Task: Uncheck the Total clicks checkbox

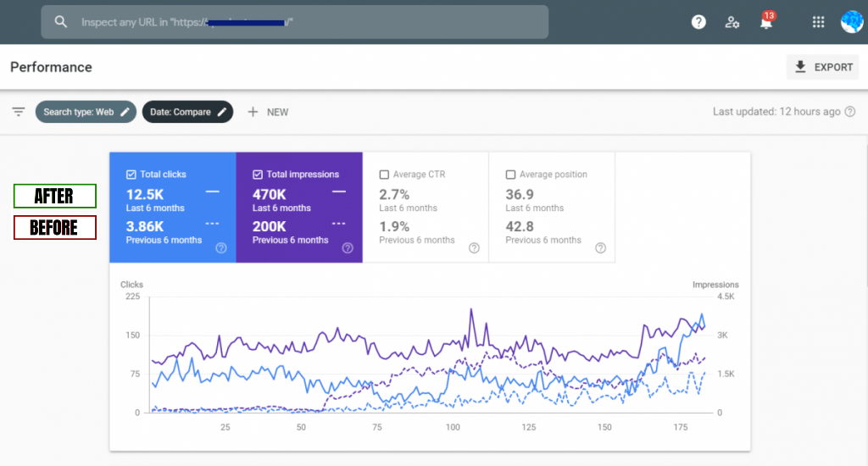Action: tap(131, 175)
